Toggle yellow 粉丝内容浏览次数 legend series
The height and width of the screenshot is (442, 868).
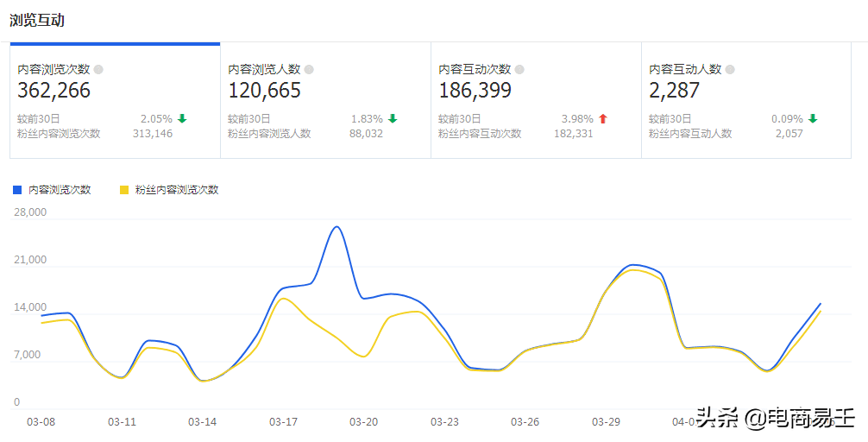[124, 190]
